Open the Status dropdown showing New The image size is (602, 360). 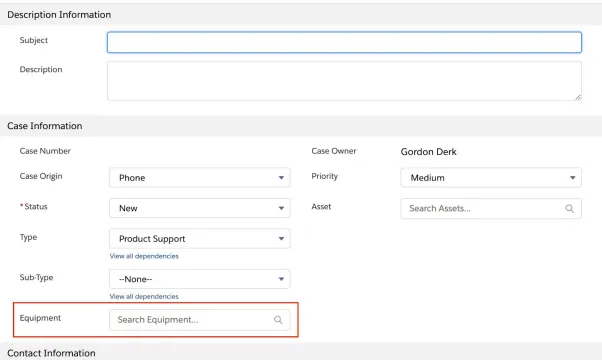point(200,208)
